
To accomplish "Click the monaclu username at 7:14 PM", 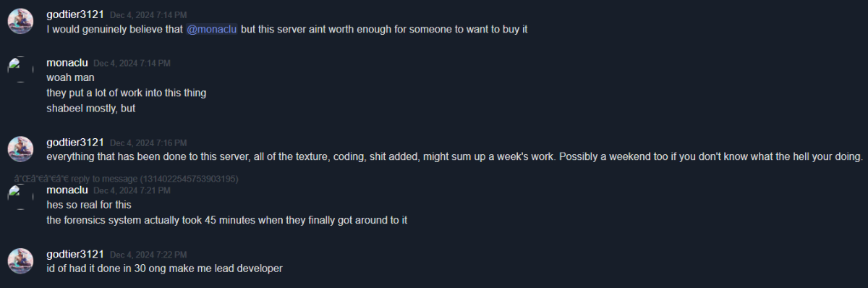I will click(67, 63).
